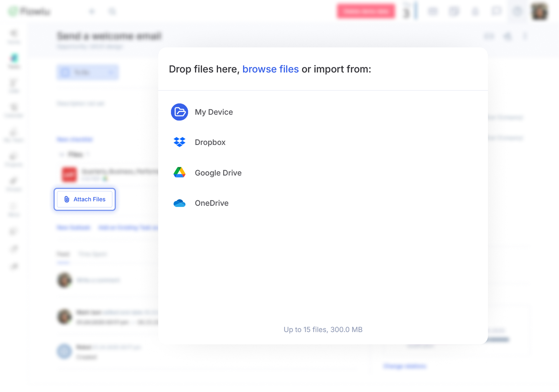
Task: Click the plus icon in top bar
Action: [92, 12]
